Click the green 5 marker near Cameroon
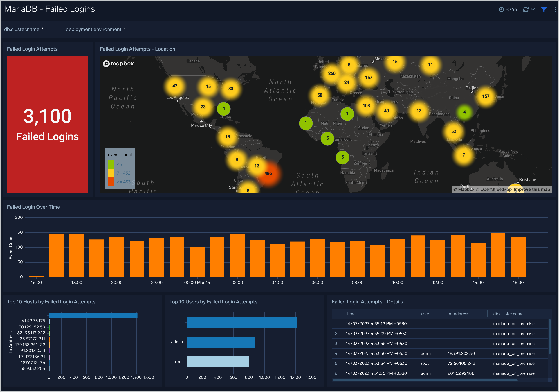 click(327, 138)
